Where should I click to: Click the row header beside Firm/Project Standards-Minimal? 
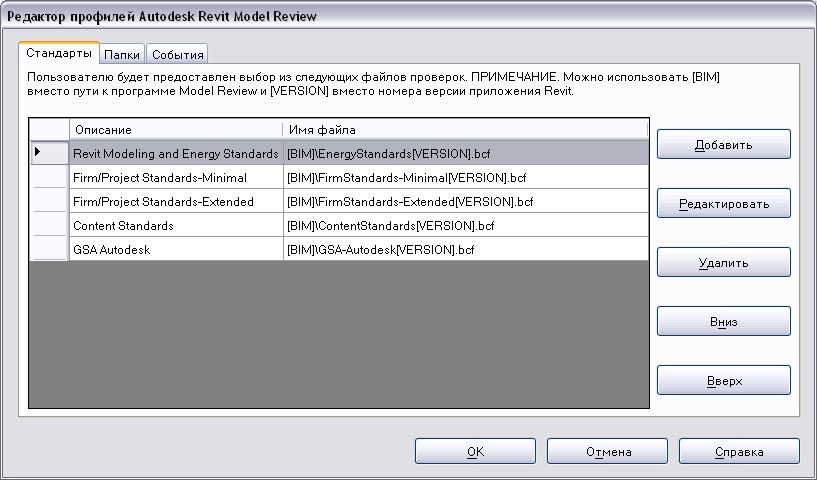(x=49, y=177)
